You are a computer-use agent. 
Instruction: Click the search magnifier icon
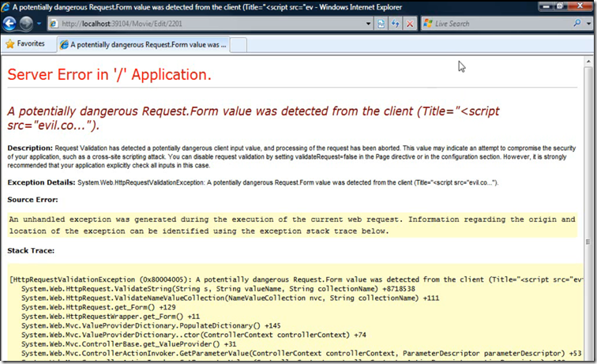point(577,23)
